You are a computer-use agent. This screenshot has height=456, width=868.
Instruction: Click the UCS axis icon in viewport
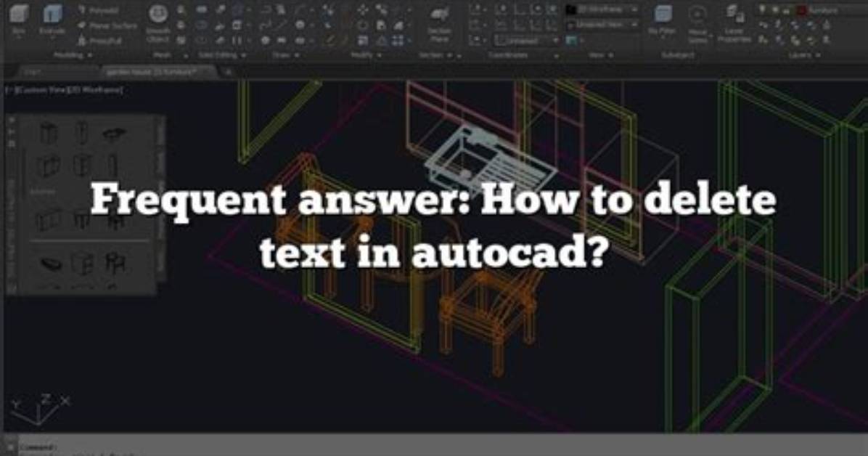click(41, 410)
